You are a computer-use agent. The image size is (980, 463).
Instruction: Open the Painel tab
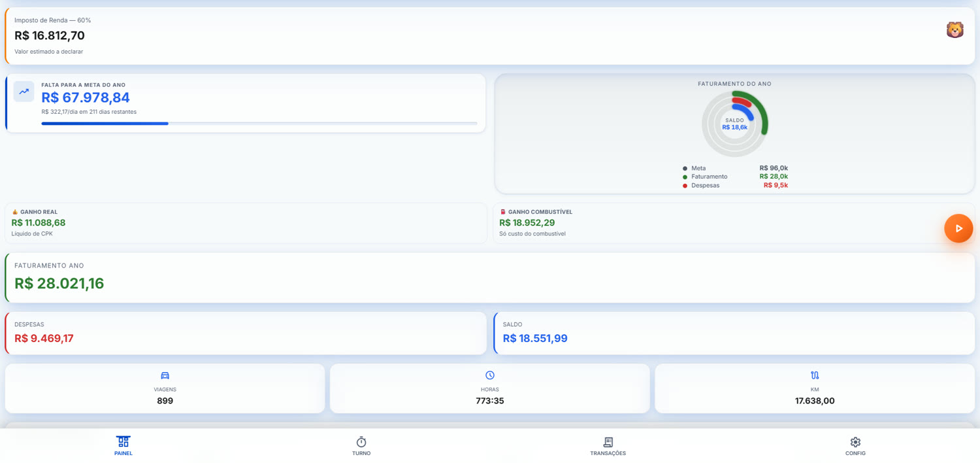[x=123, y=446]
